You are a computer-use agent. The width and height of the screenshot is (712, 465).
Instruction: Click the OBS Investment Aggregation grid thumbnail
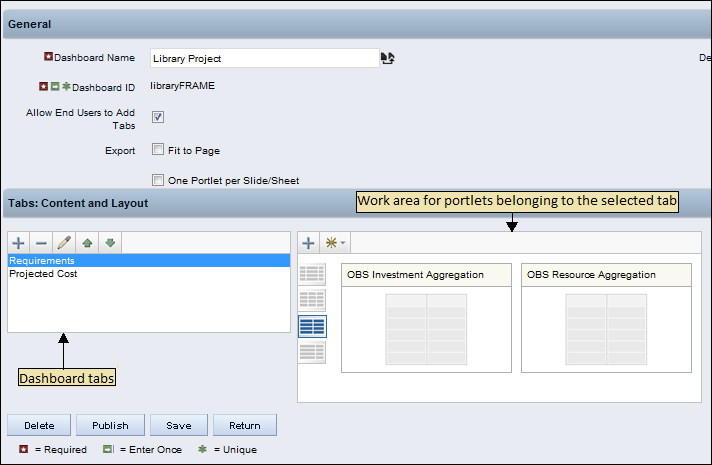(x=426, y=329)
